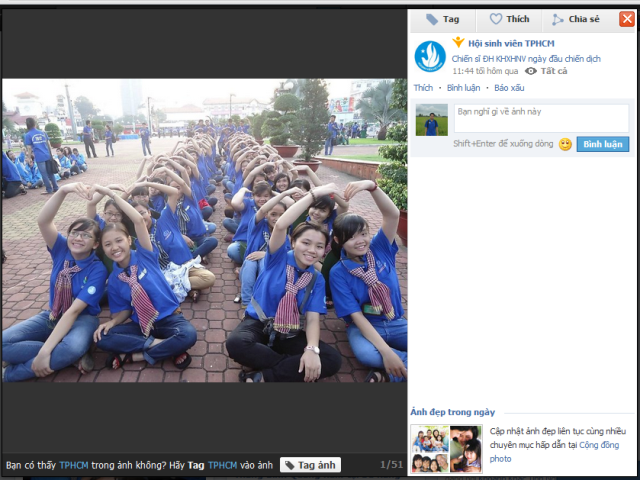Open Hội sinh viên TPHCM avatar logo
The width and height of the screenshot is (640, 480).
point(430,57)
